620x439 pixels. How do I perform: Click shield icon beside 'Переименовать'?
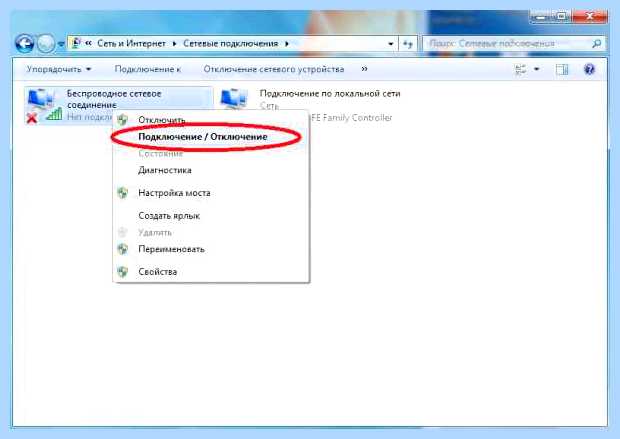pos(123,249)
